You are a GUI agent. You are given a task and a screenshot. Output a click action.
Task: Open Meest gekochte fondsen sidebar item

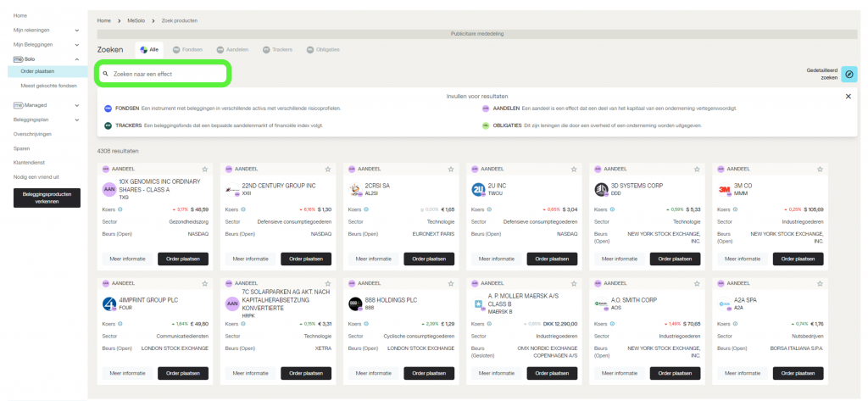[48, 86]
